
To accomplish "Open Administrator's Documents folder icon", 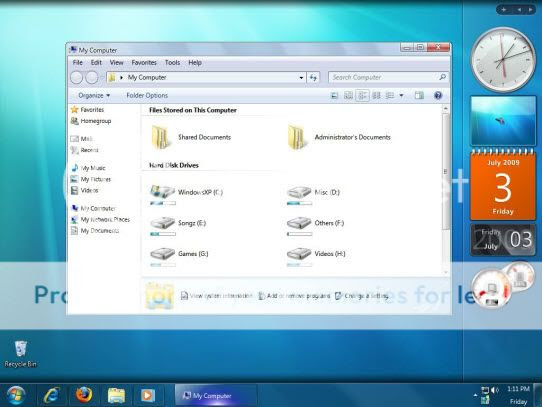I will 297,137.
